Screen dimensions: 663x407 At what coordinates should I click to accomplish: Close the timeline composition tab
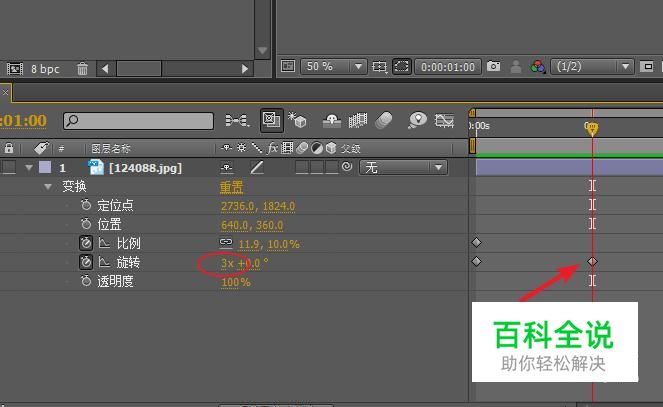[x=5, y=92]
